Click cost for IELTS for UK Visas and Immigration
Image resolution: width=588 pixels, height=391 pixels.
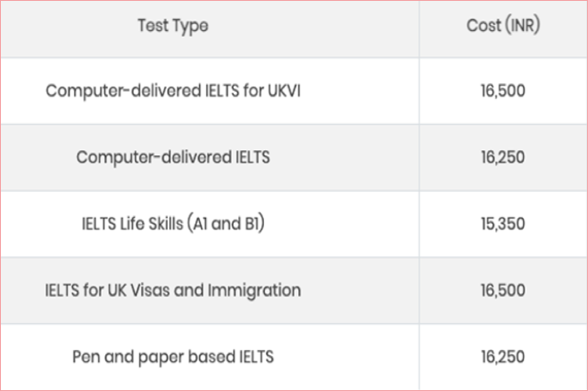click(503, 290)
